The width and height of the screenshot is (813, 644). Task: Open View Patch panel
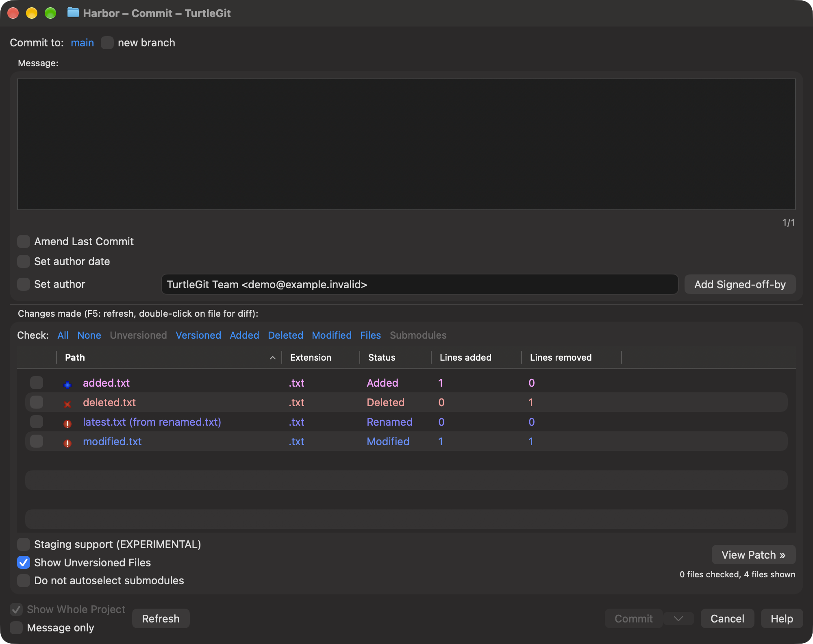(753, 555)
